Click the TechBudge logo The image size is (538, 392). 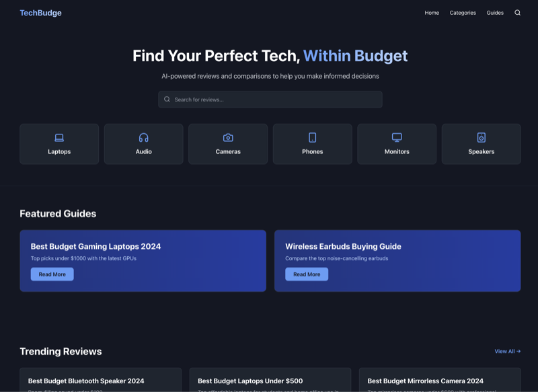[42, 12]
